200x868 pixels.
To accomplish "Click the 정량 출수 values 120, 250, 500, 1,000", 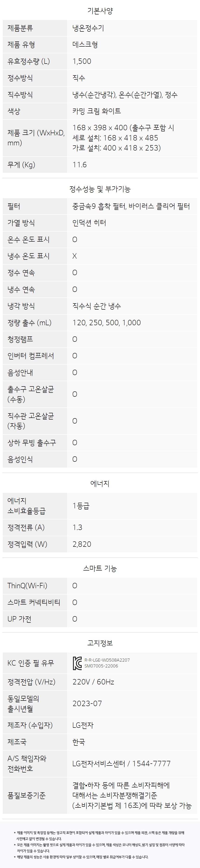I will pyautogui.click(x=107, y=323).
